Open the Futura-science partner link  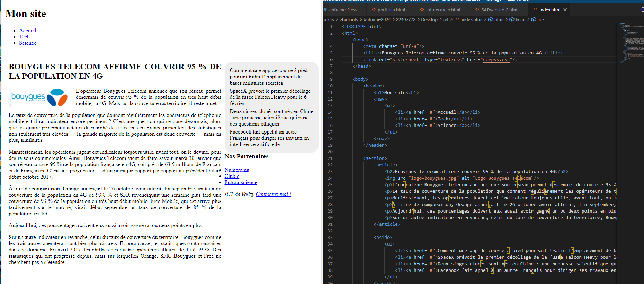[x=241, y=182]
